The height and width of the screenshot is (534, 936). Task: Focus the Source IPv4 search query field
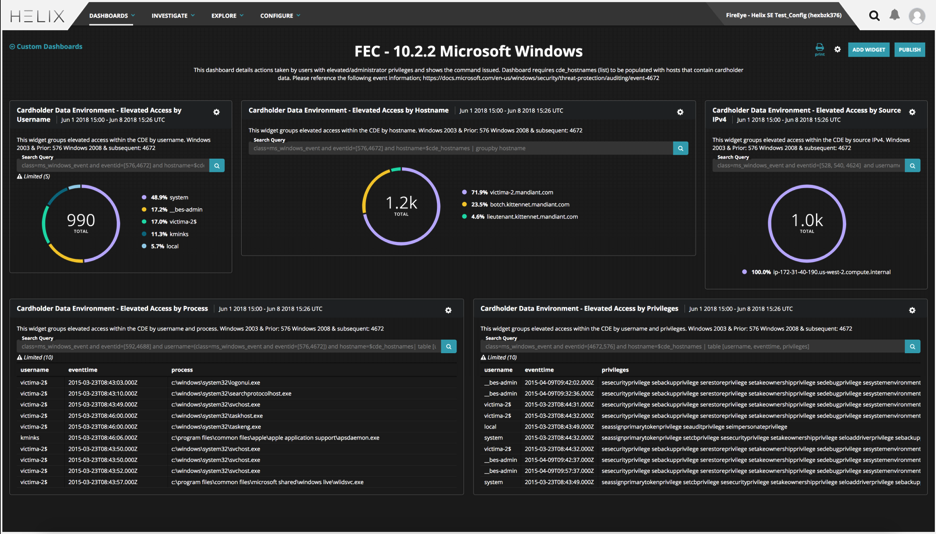[x=808, y=165]
